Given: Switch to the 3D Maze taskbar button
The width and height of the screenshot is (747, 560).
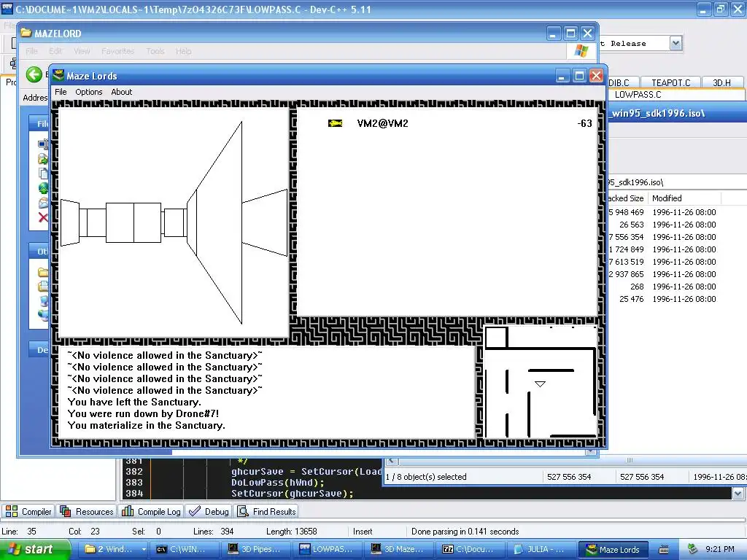Looking at the screenshot, I should (x=399, y=549).
